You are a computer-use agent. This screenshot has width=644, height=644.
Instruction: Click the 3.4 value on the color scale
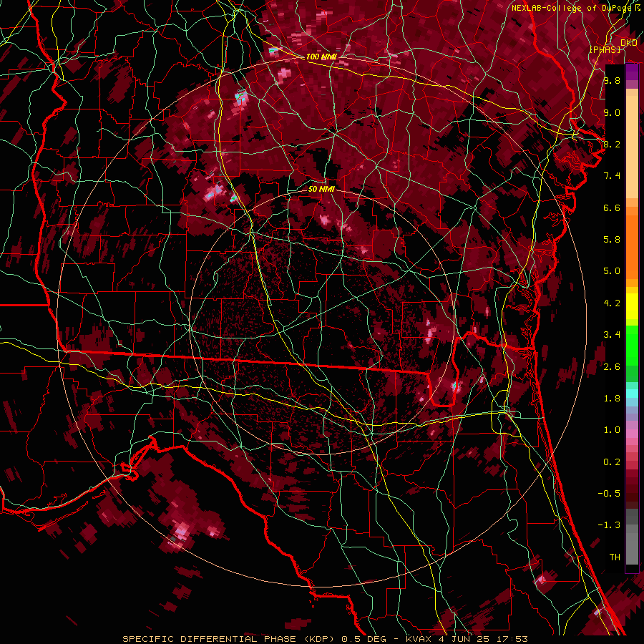[x=612, y=335]
